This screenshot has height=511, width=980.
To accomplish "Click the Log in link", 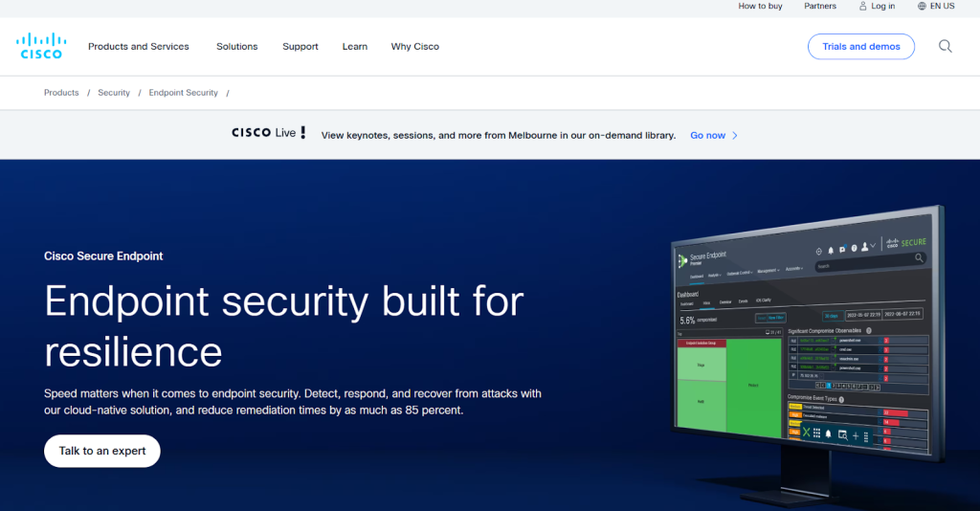I will [x=883, y=7].
